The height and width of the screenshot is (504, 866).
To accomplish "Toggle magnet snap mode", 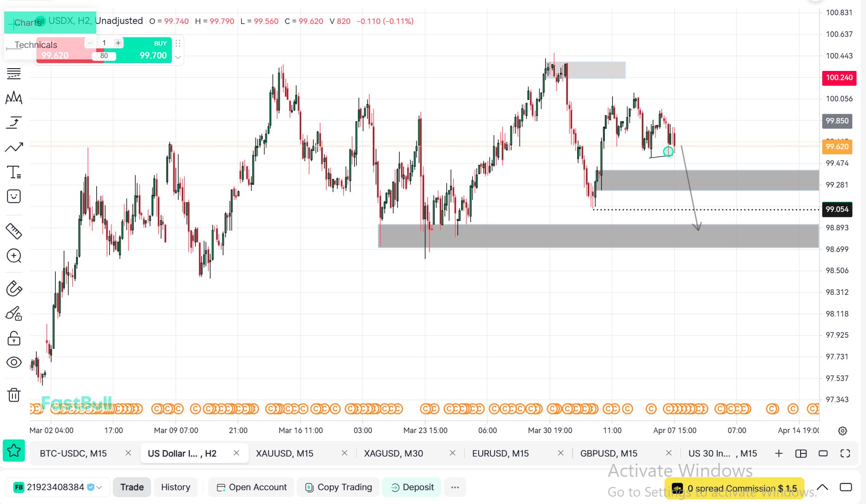I will pos(14,289).
